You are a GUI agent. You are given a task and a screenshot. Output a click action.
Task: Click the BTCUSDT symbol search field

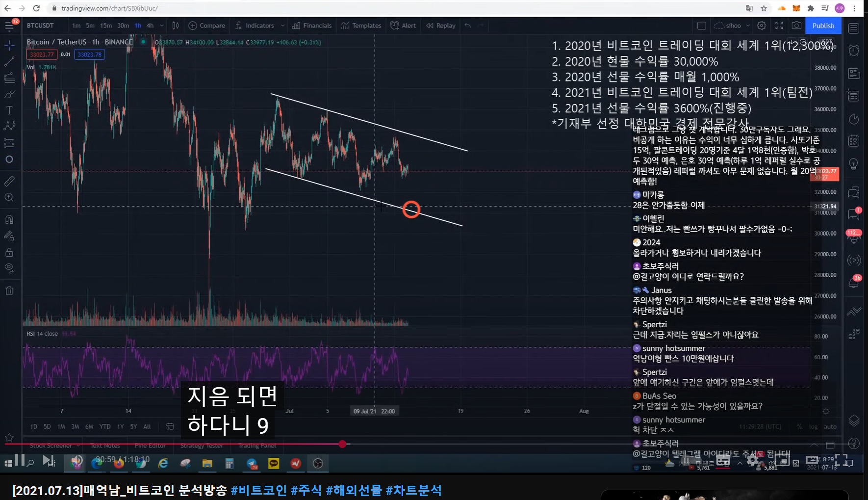pos(41,26)
